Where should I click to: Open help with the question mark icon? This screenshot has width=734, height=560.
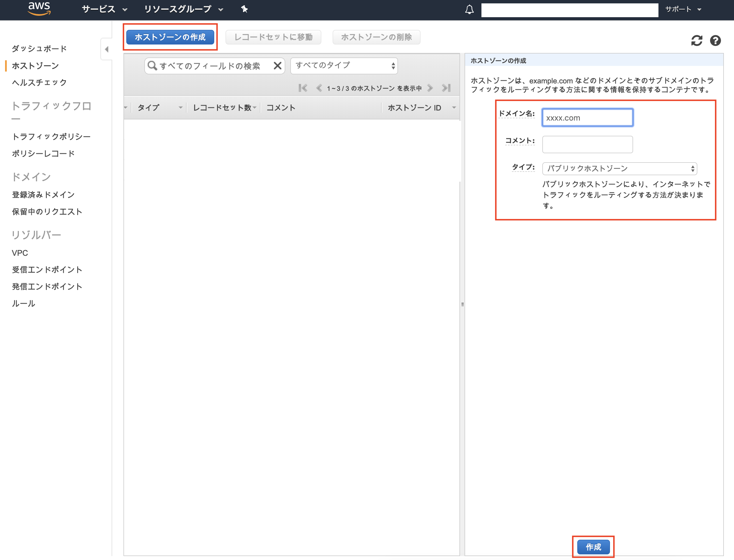(x=716, y=40)
